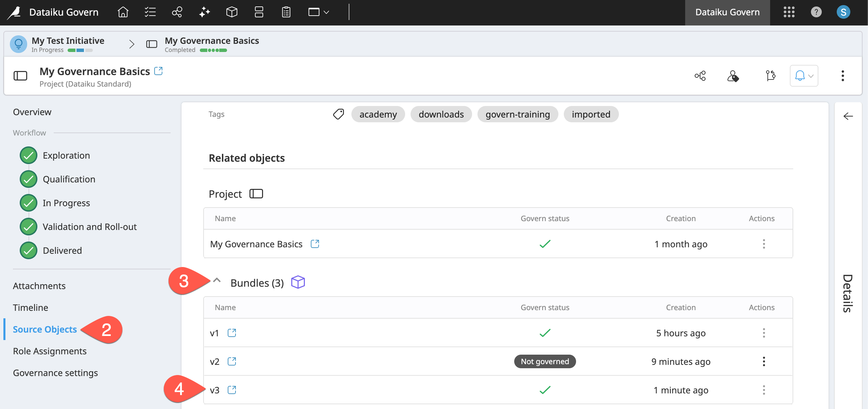868x409 pixels.
Task: Open actions menu for My Governance Basics row
Action: pos(764,244)
